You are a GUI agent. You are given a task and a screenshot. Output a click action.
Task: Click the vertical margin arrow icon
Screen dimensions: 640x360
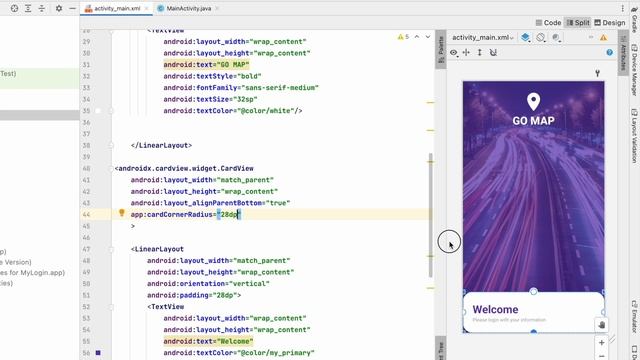point(480,52)
